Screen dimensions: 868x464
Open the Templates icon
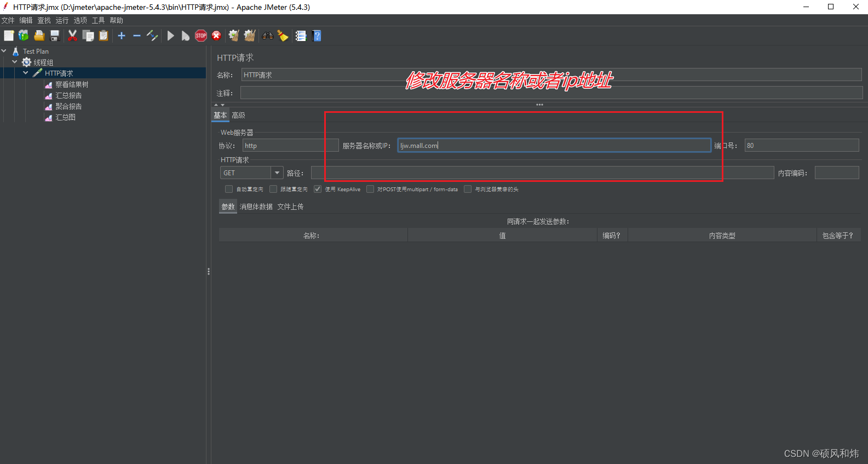pos(24,36)
